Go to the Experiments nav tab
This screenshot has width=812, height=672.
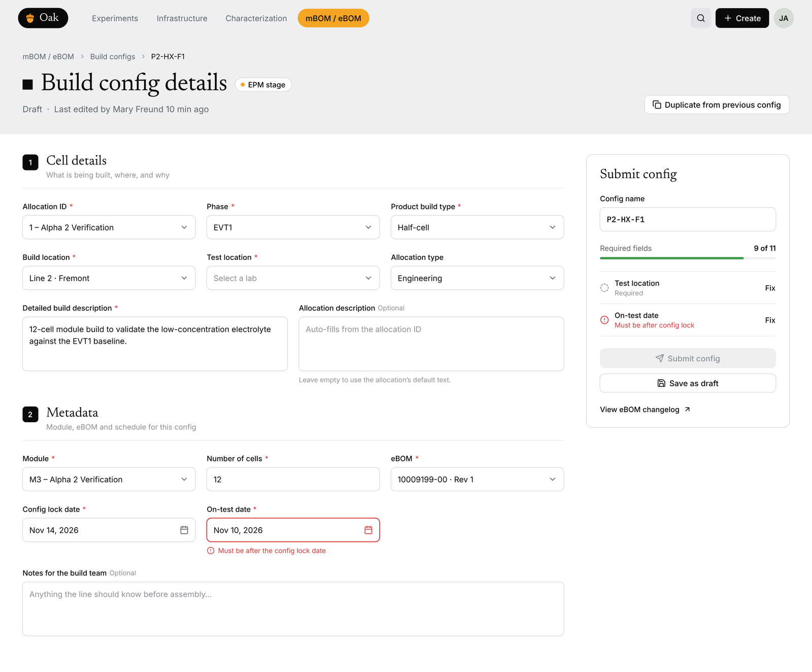115,18
